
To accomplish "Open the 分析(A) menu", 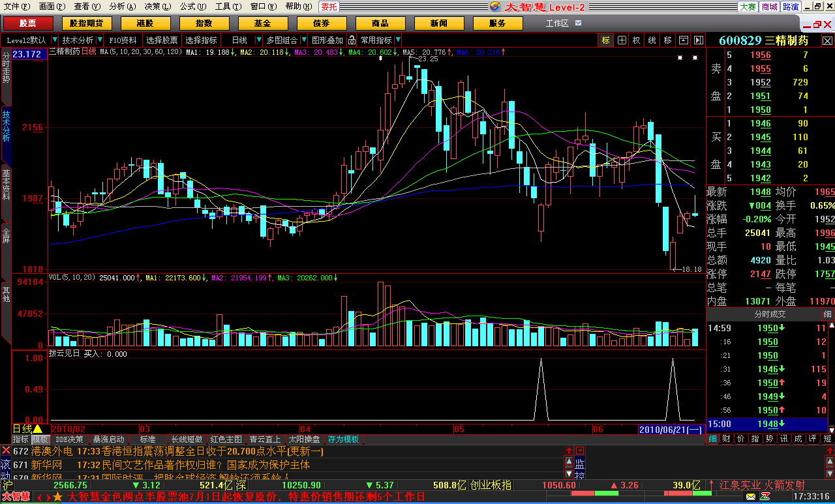I will click(x=122, y=7).
